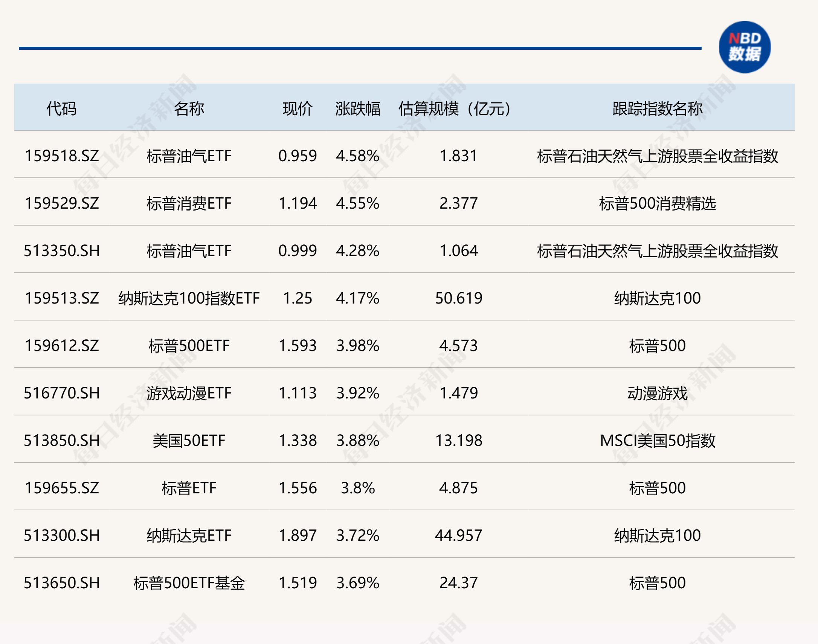Click the price 1.113
Viewport: 818px width, 644px height.
point(298,393)
